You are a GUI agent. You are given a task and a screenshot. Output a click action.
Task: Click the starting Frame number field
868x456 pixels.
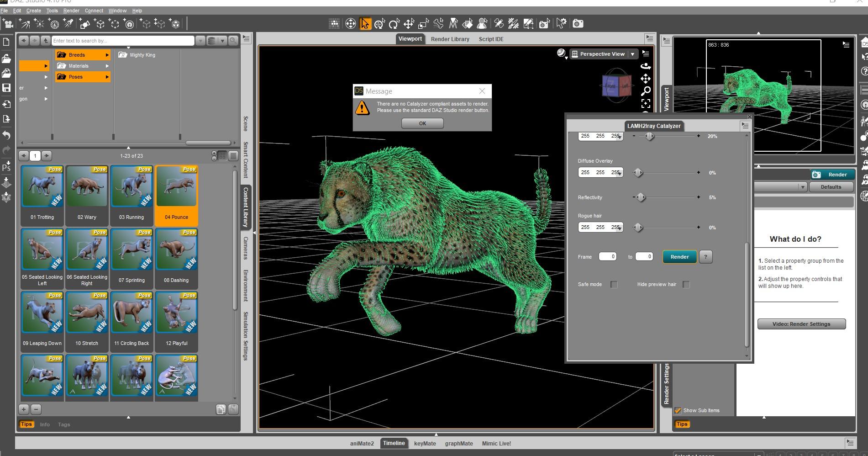point(608,257)
